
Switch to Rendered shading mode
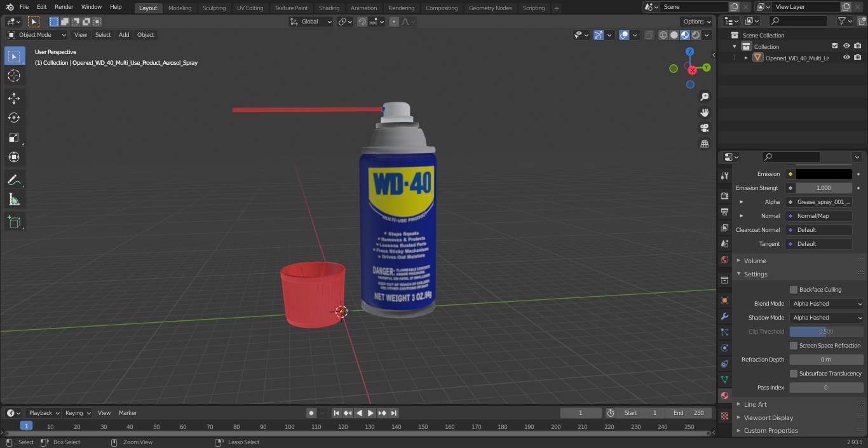[696, 35]
